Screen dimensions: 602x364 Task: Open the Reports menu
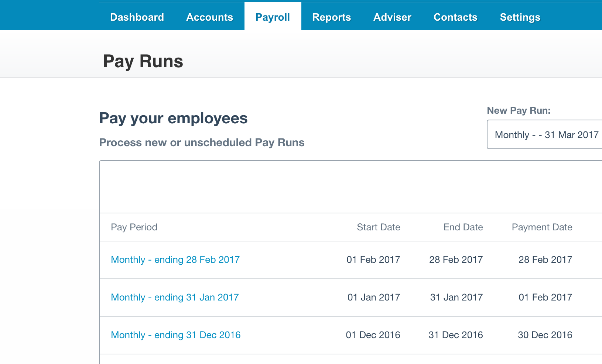[331, 17]
